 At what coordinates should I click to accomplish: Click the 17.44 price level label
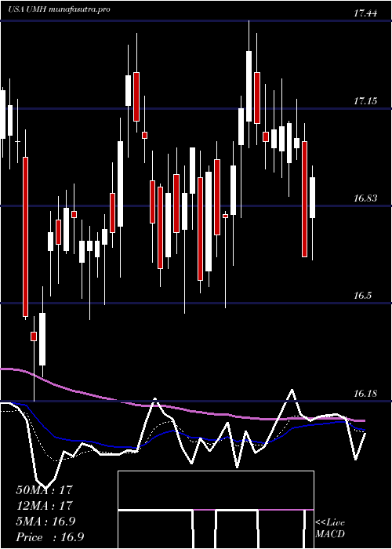pos(365,13)
